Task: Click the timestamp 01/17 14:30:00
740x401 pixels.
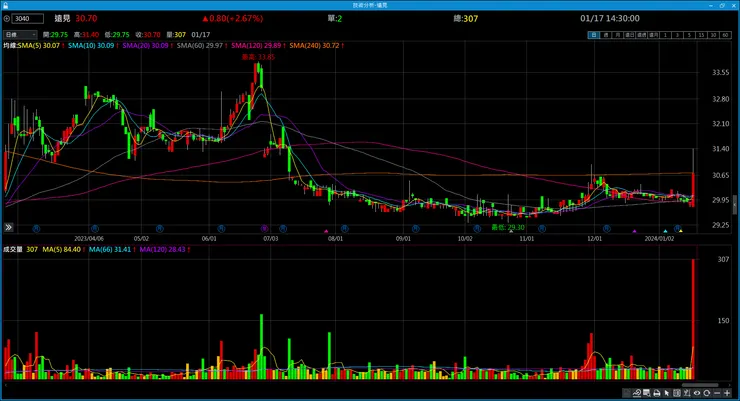Action: coord(610,18)
